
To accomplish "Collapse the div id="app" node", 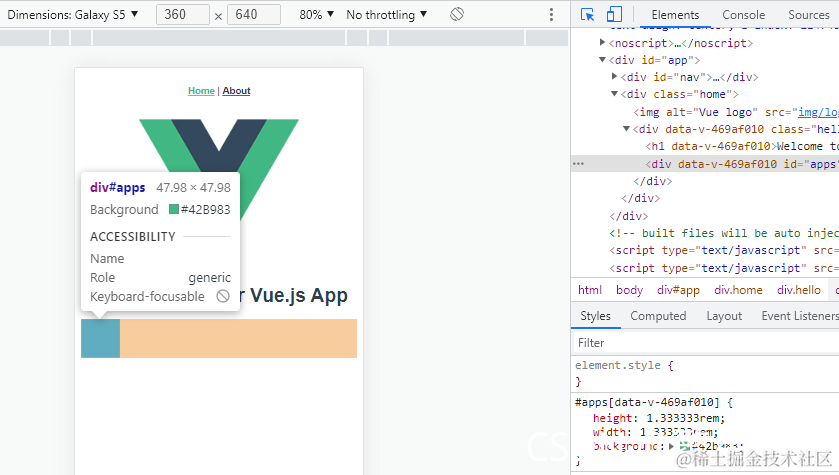I will pyautogui.click(x=602, y=60).
